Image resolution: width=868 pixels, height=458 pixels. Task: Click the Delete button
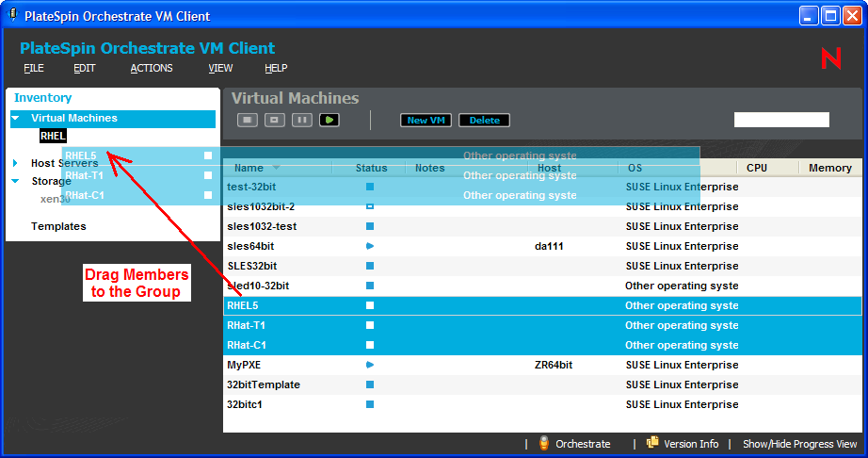point(485,121)
